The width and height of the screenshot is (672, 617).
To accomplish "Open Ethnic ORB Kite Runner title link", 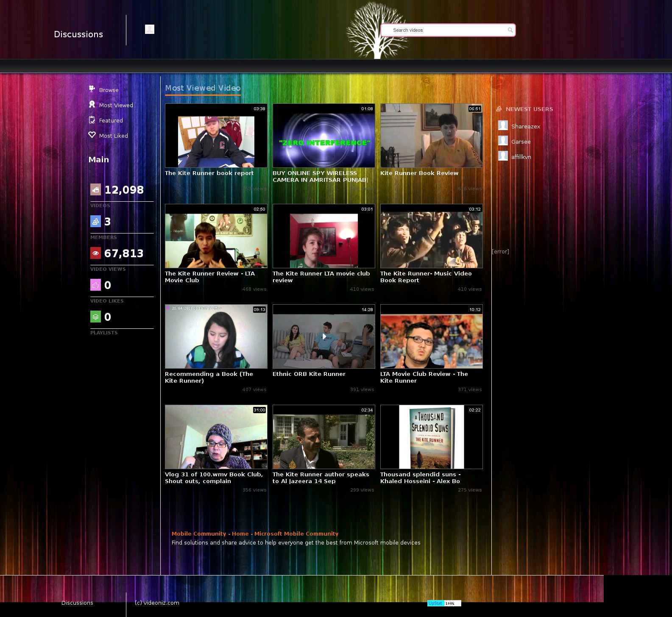I will click(309, 374).
